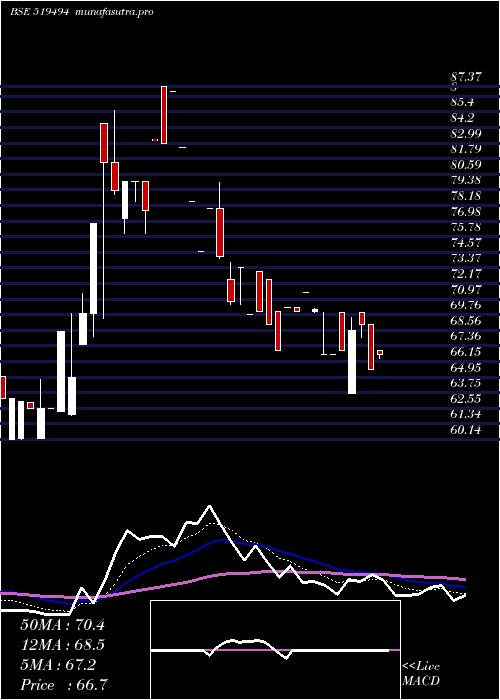Click the 60.14 price axis label

pos(466,430)
